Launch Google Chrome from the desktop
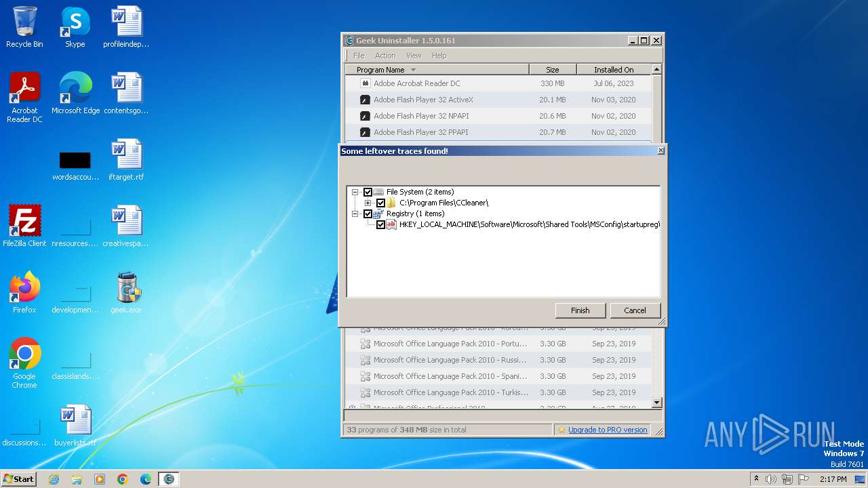 (24, 363)
